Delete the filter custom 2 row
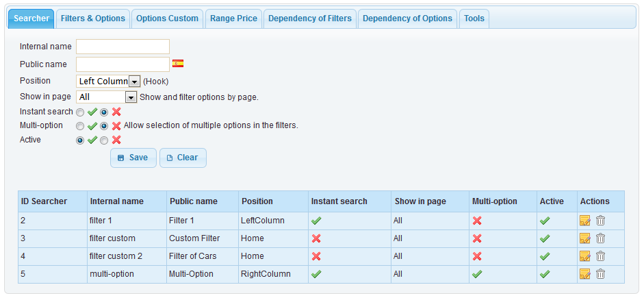 tap(600, 256)
